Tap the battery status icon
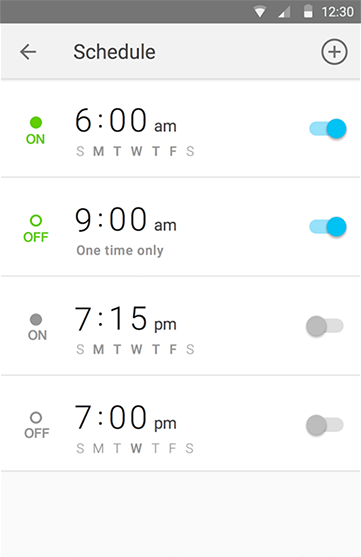361x557 pixels. pyautogui.click(x=308, y=11)
